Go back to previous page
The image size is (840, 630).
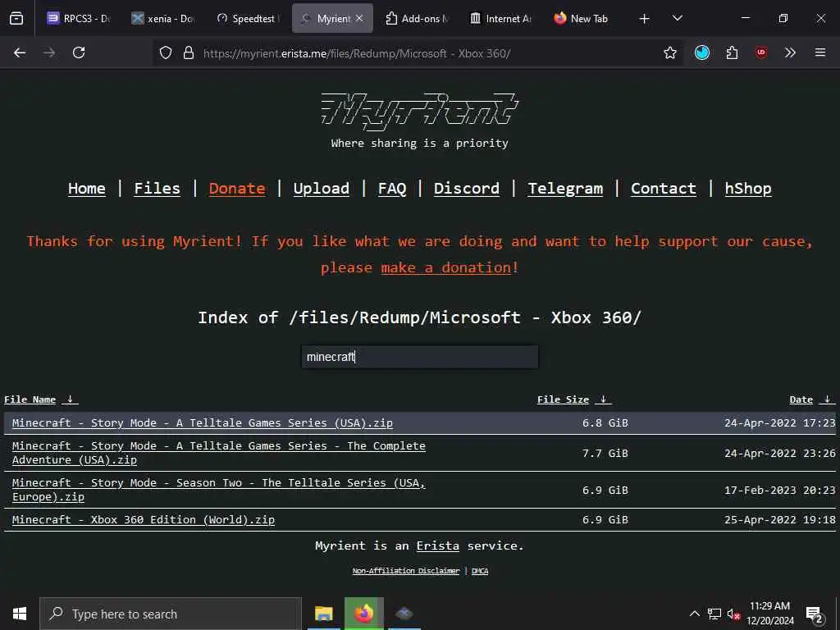pyautogui.click(x=20, y=52)
